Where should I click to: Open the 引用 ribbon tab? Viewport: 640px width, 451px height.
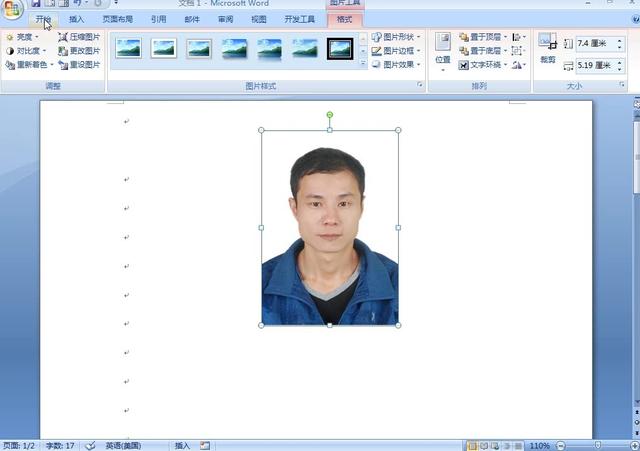pyautogui.click(x=158, y=19)
